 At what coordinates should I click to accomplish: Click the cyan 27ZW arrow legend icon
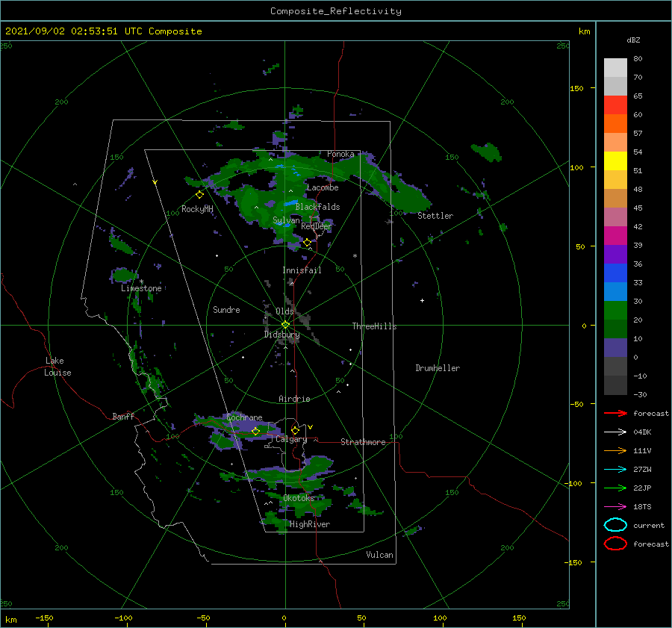click(x=615, y=470)
